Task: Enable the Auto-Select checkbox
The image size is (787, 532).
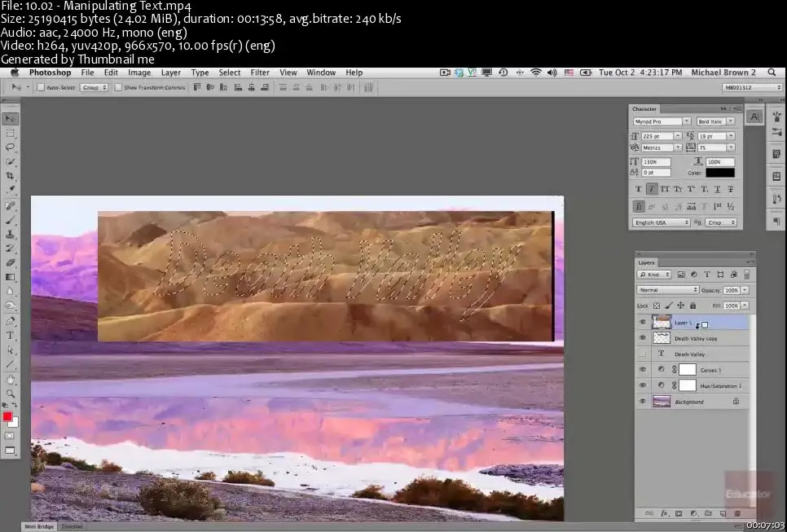Action: pos(42,87)
